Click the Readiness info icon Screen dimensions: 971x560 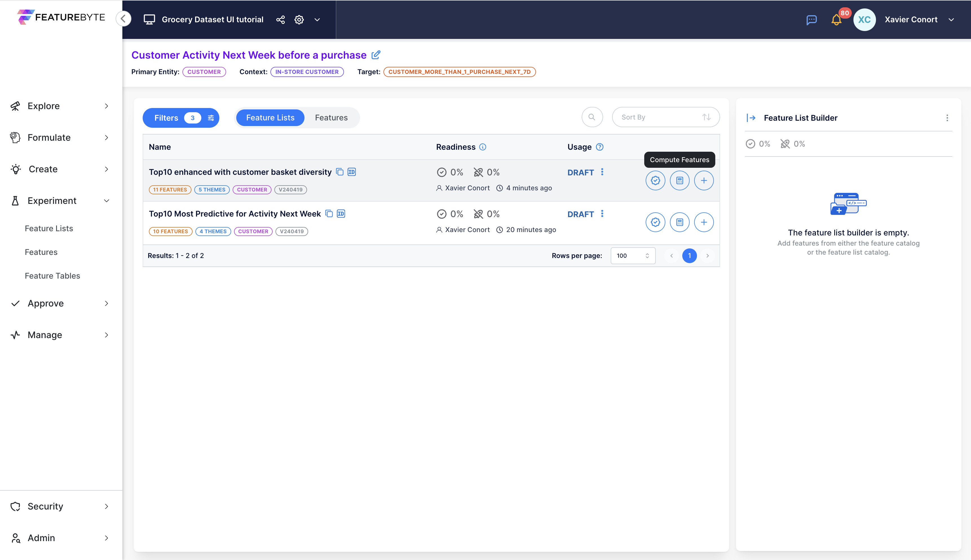[483, 147]
